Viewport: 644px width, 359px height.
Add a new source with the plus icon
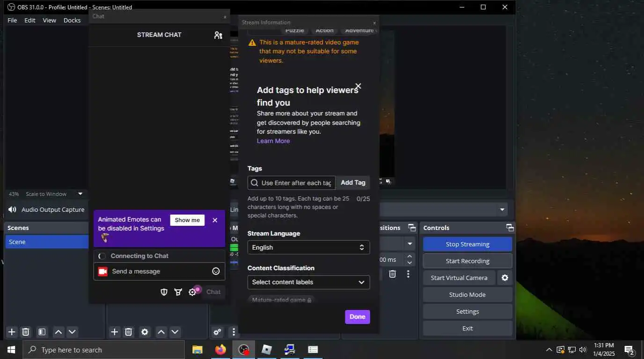[115, 332]
